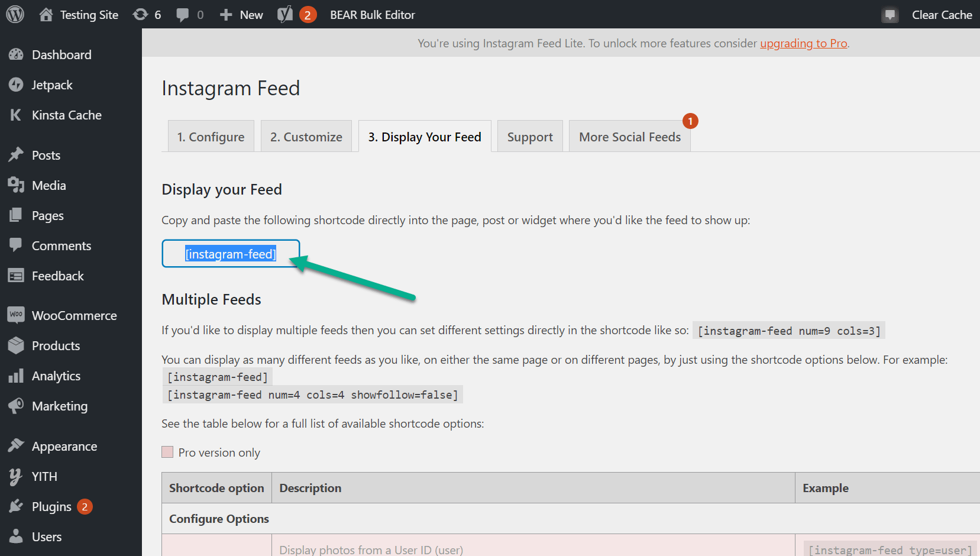This screenshot has height=556, width=980.
Task: Select the WooCommerce sidebar icon
Action: [17, 315]
